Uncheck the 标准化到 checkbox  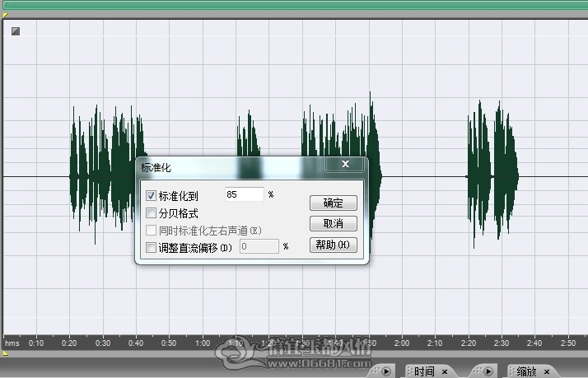(151, 195)
